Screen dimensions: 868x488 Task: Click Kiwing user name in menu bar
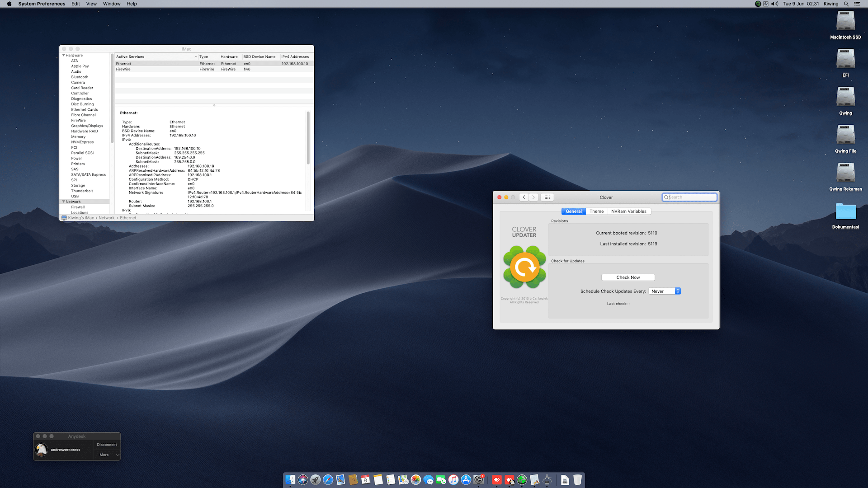(831, 4)
